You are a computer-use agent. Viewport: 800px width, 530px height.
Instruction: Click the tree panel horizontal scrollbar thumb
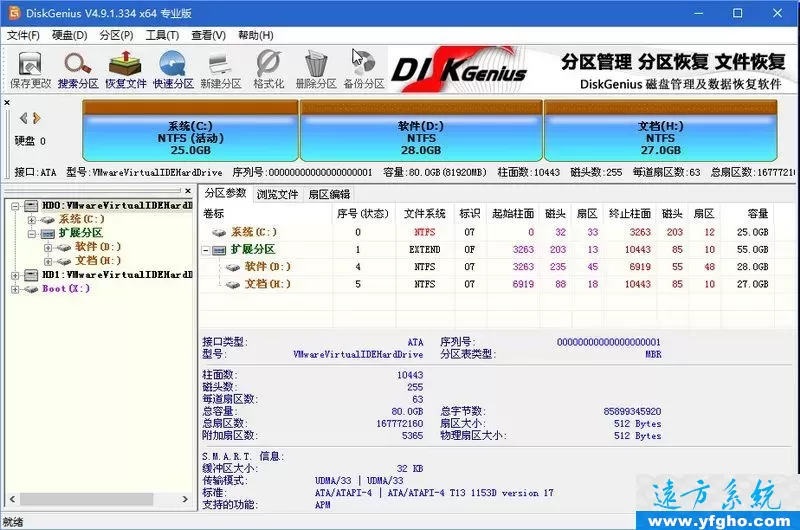coord(87,499)
